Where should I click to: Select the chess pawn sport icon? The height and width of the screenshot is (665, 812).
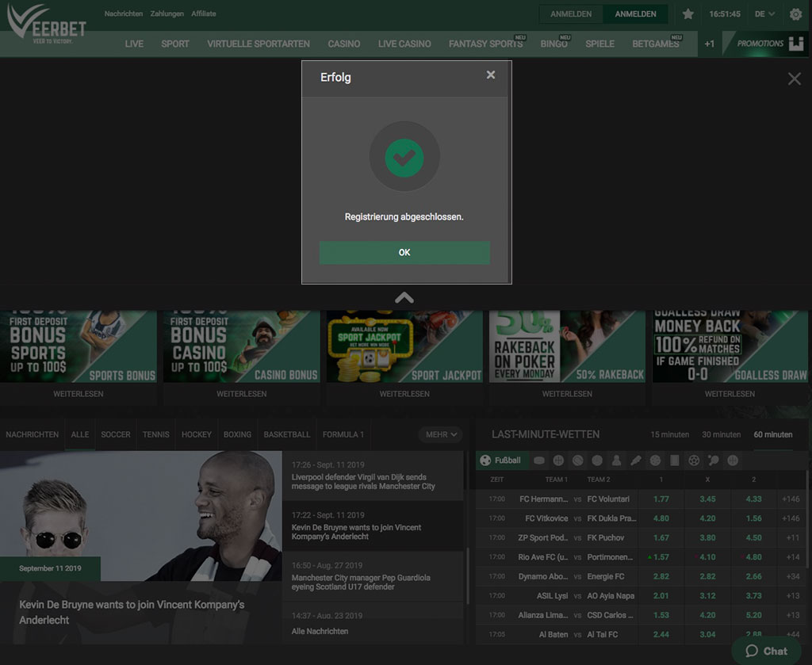click(x=616, y=460)
